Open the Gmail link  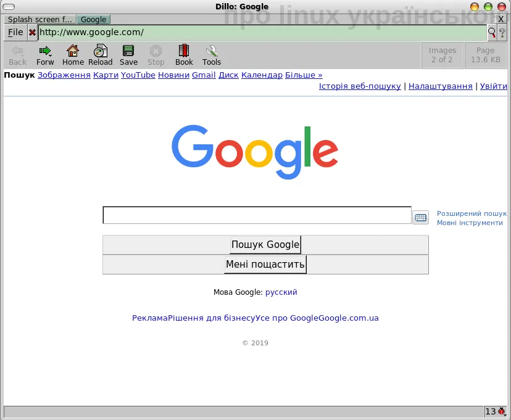(204, 75)
